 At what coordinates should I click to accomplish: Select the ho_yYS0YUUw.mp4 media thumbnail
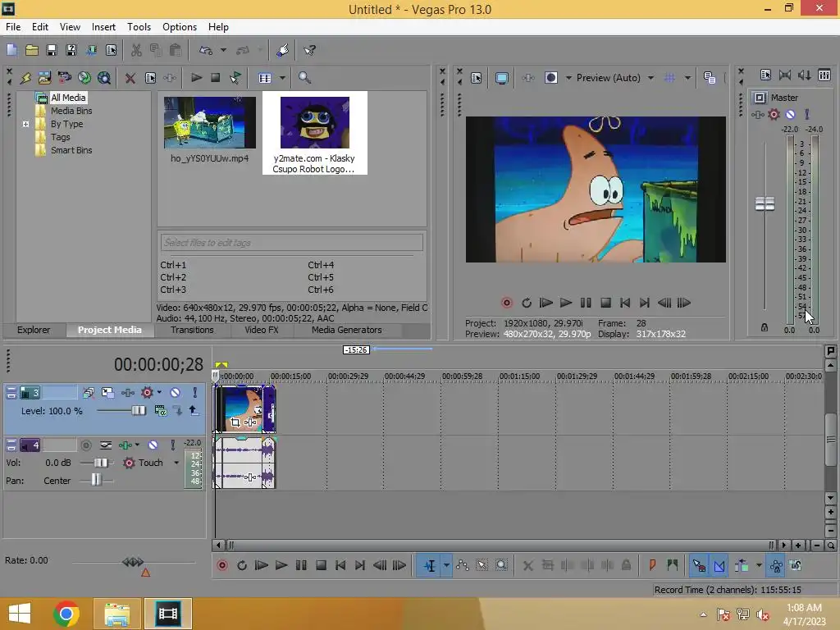click(209, 123)
